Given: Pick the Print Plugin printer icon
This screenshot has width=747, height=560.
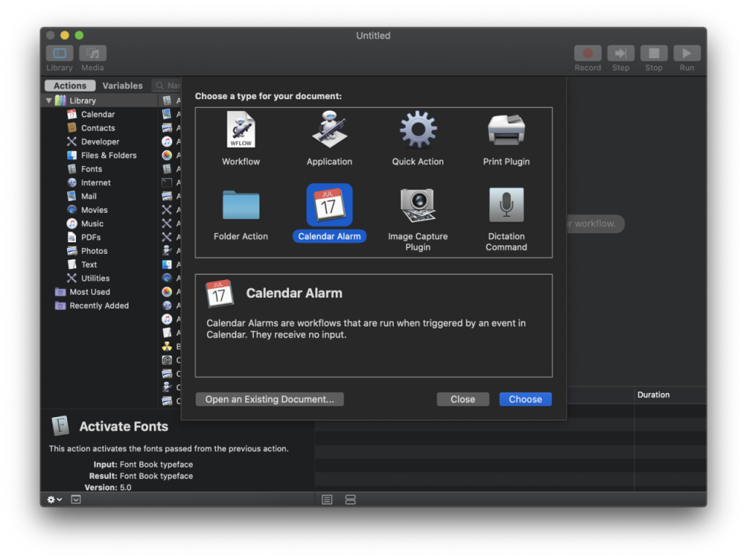Looking at the screenshot, I should pyautogui.click(x=506, y=130).
